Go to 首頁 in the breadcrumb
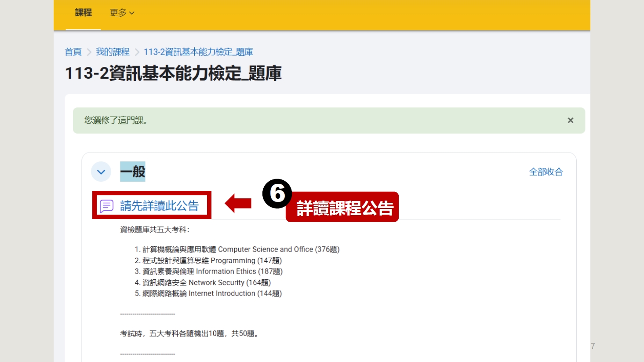The width and height of the screenshot is (644, 362). [73, 52]
